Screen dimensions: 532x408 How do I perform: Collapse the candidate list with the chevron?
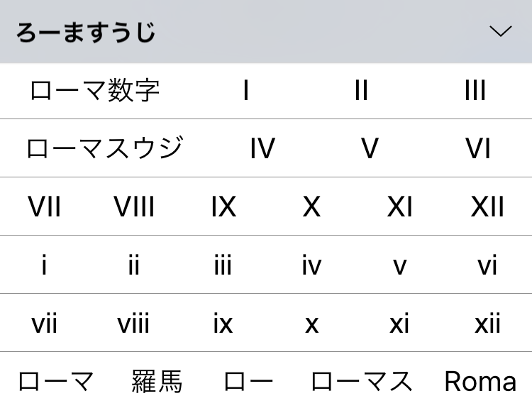[x=501, y=31]
